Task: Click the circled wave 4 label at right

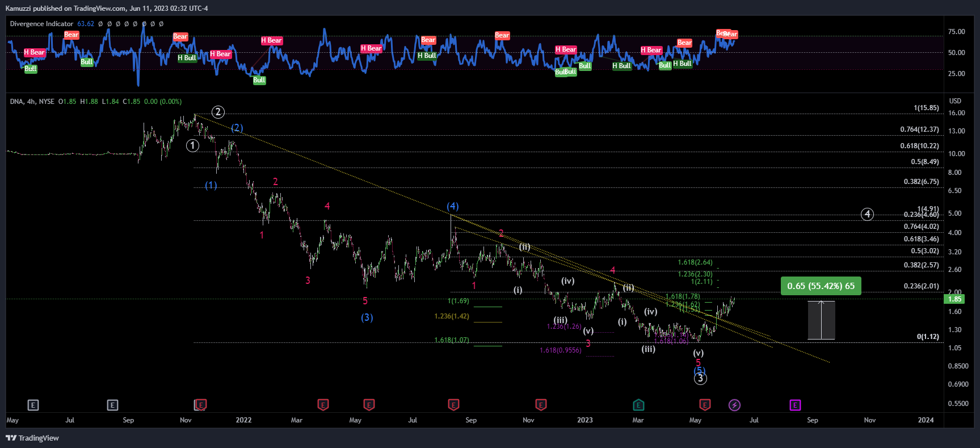Action: (x=867, y=214)
